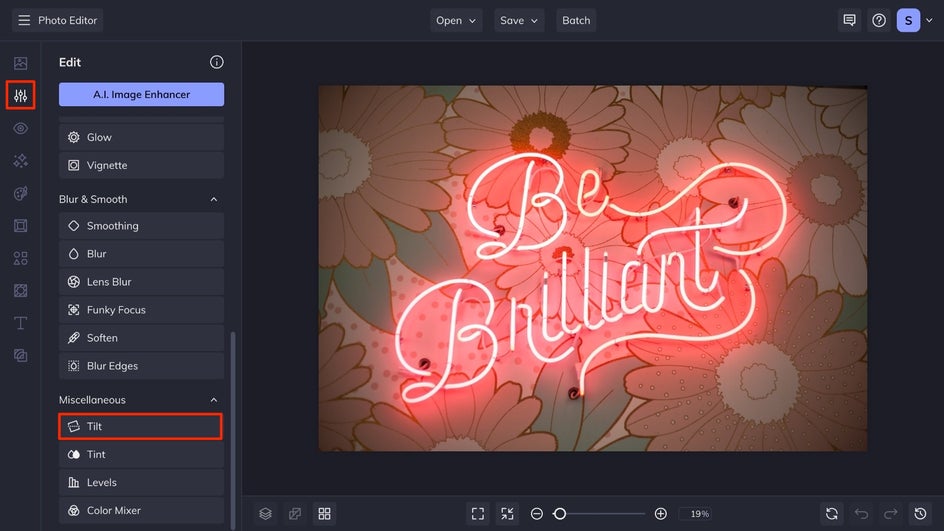This screenshot has width=944, height=531.
Task: Select the Vignette tool
Action: 141,165
